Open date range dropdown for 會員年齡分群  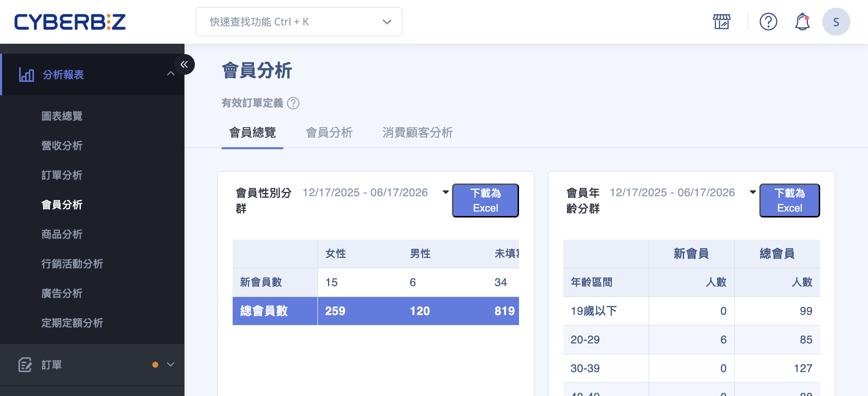753,192
